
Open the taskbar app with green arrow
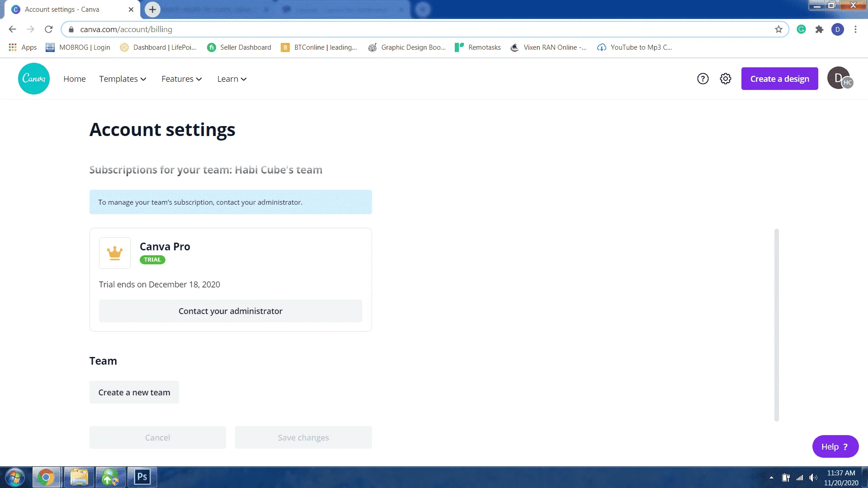(x=110, y=477)
